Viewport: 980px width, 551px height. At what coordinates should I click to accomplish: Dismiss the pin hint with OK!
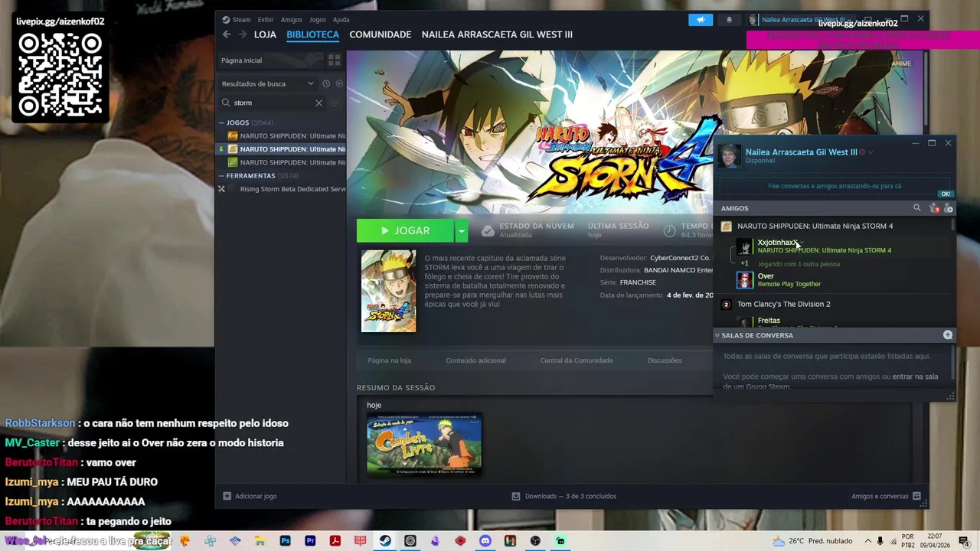(x=946, y=194)
